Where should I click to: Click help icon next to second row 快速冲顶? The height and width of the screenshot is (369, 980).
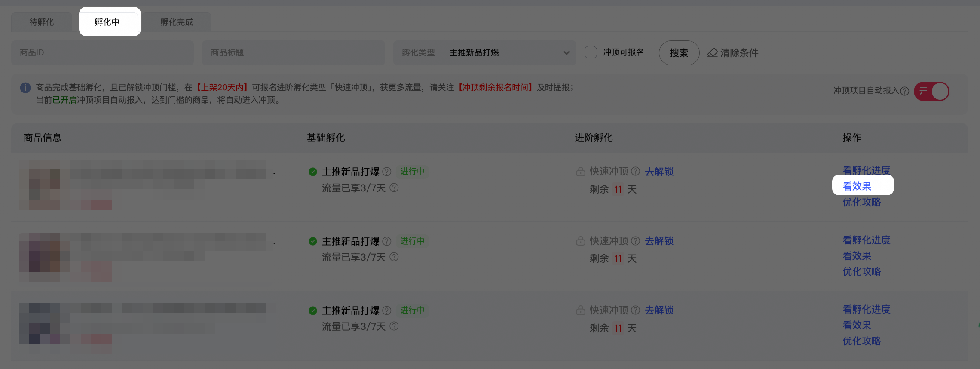click(636, 241)
